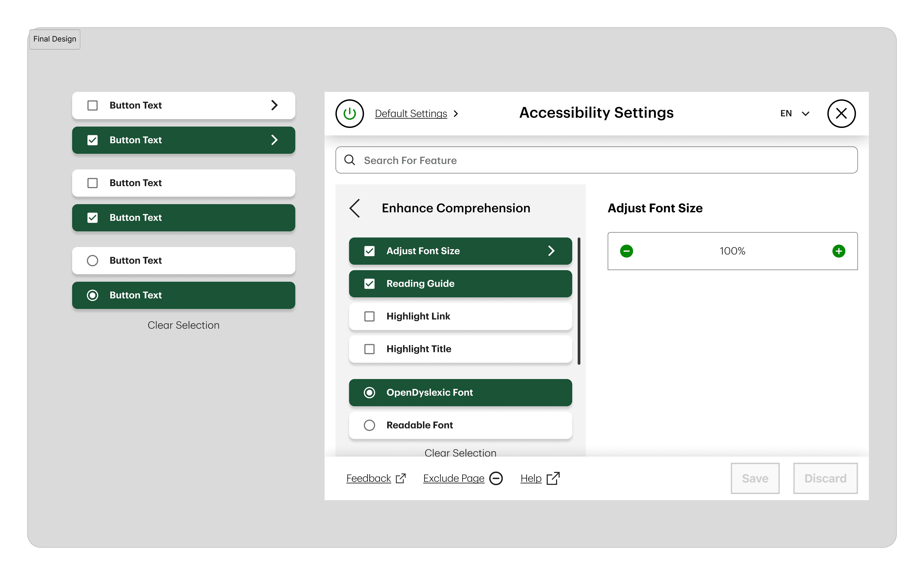Click the minus-circle icon next to Exclude Page
Viewport: 924px width, 575px height.
pyautogui.click(x=496, y=478)
